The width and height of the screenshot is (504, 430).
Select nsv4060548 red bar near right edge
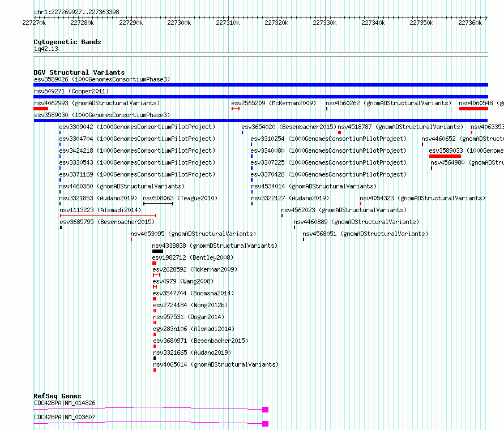click(x=474, y=109)
